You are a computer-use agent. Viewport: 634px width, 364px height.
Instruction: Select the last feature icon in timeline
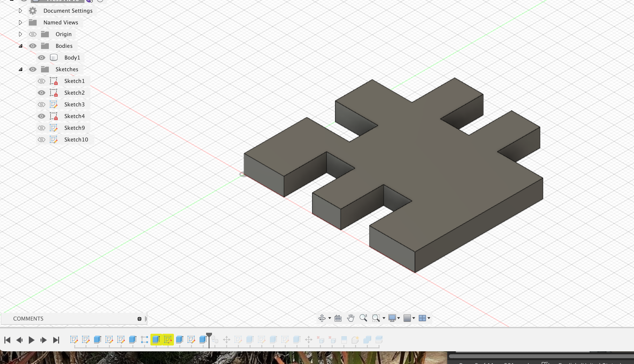(379, 340)
